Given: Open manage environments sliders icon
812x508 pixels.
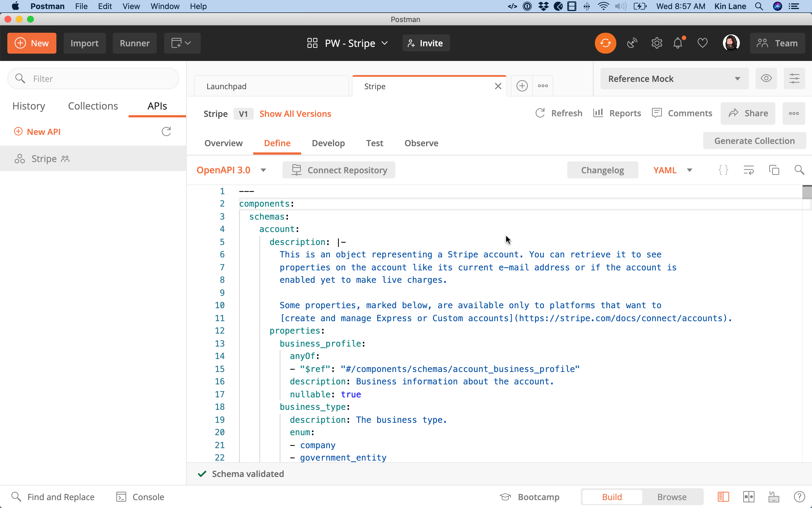Looking at the screenshot, I should point(794,79).
